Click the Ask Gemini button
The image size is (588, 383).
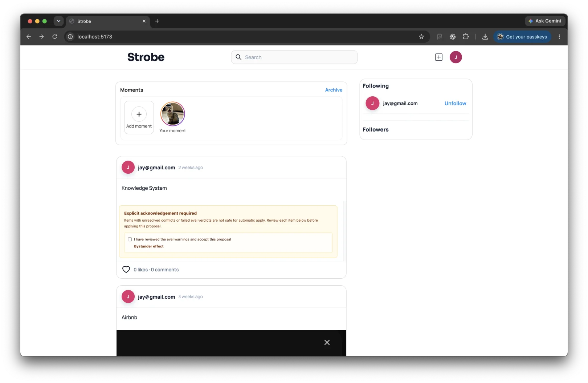[545, 21]
